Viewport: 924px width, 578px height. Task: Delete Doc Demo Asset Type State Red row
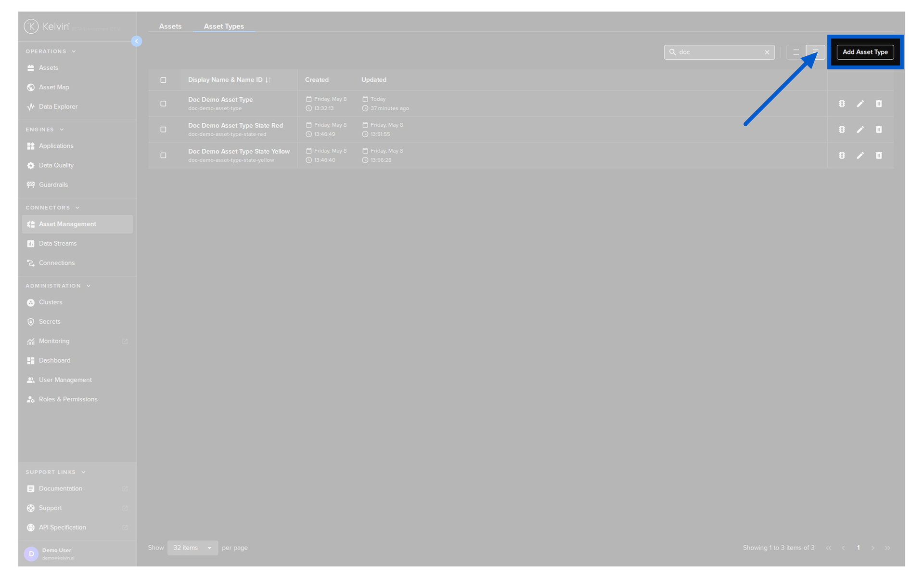pos(879,130)
